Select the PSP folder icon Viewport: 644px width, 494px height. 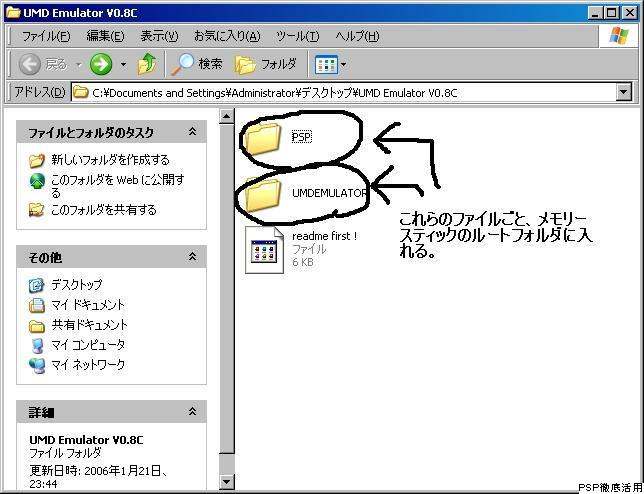coord(262,138)
